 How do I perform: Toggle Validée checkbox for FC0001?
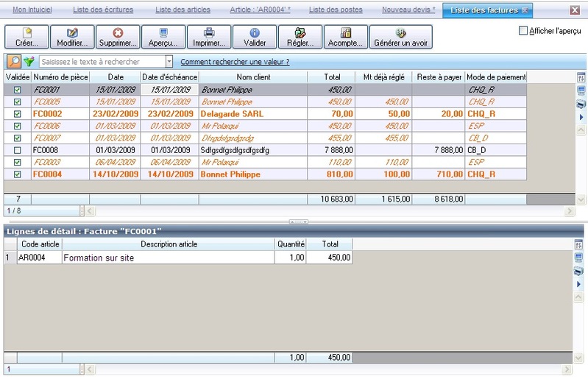click(17, 90)
